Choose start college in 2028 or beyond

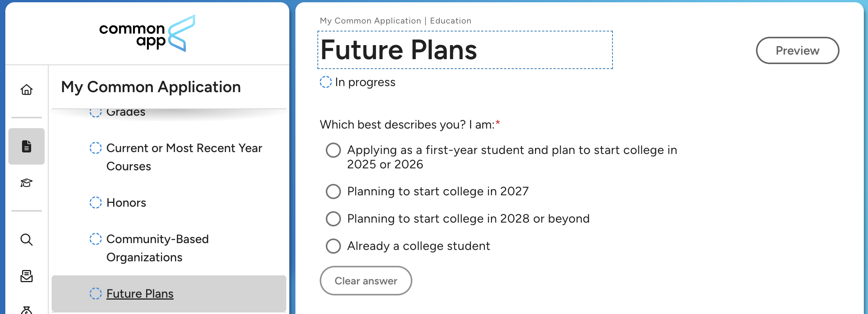tap(333, 219)
